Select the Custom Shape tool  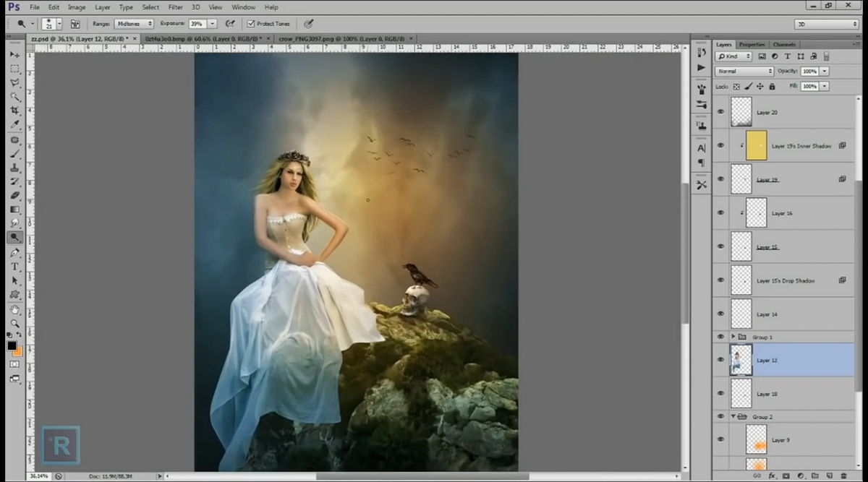click(14, 295)
